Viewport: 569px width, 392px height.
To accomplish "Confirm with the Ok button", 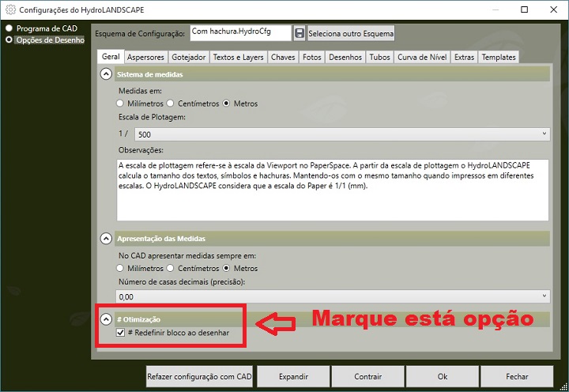I will coord(443,376).
